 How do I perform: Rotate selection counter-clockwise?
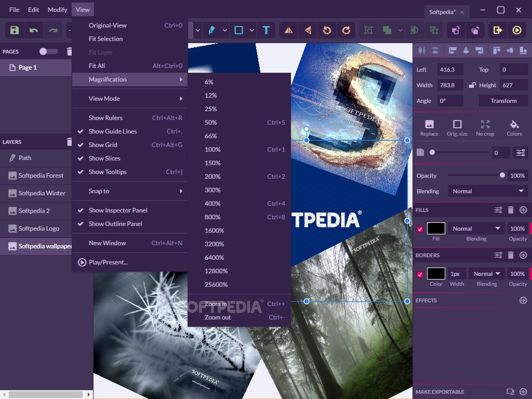(x=327, y=30)
